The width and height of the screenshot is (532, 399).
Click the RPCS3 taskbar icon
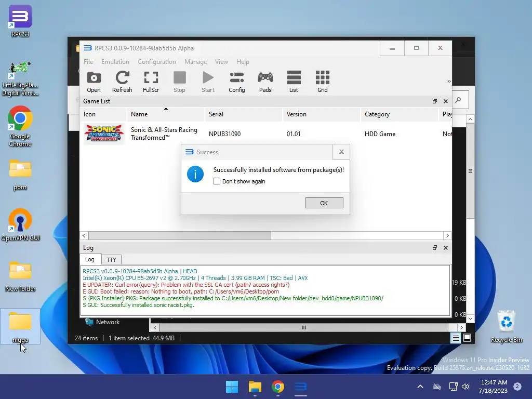click(301, 387)
